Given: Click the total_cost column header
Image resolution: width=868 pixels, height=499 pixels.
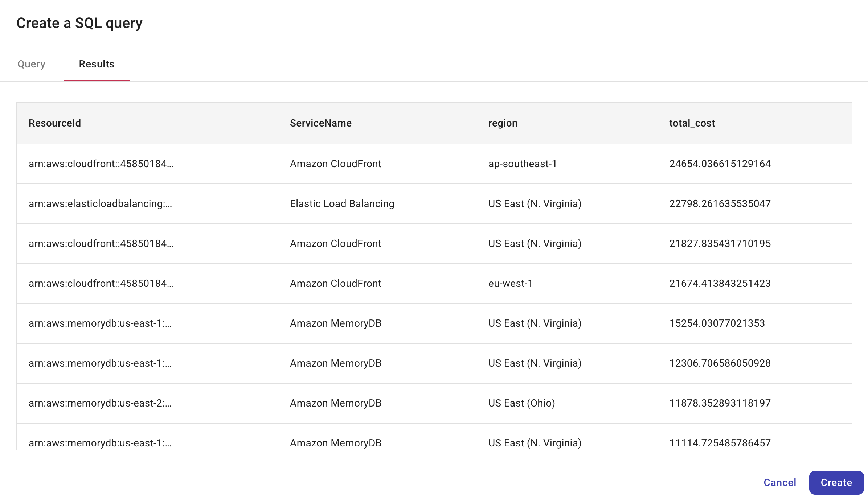Looking at the screenshot, I should (692, 123).
